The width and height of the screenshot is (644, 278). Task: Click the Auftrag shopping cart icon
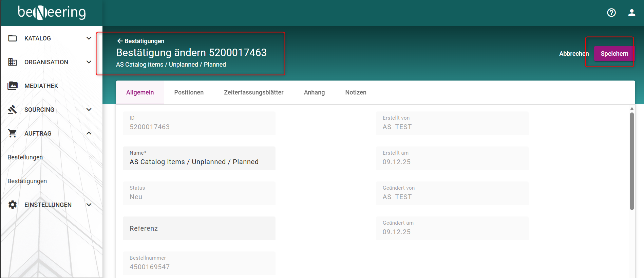[x=13, y=133]
